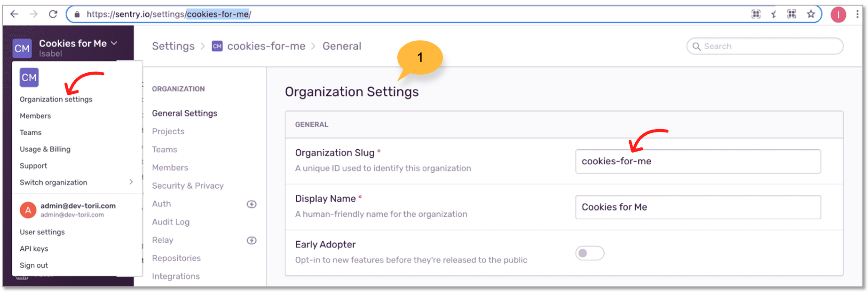868x292 pixels.
Task: Bookmark this page with the star icon
Action: [811, 14]
